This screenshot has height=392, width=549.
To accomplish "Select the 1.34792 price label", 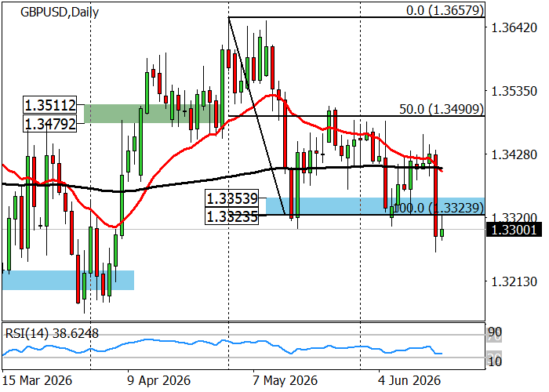I will [50, 124].
